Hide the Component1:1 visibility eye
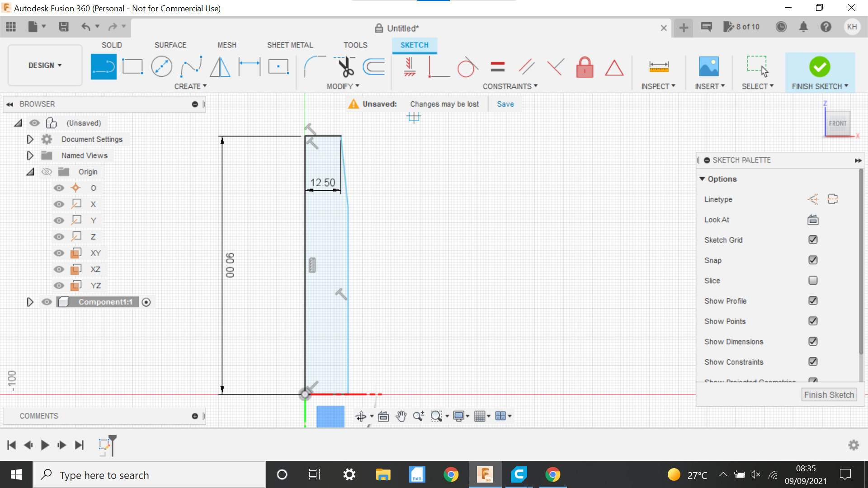Image resolution: width=868 pixels, height=488 pixels. click(x=47, y=302)
